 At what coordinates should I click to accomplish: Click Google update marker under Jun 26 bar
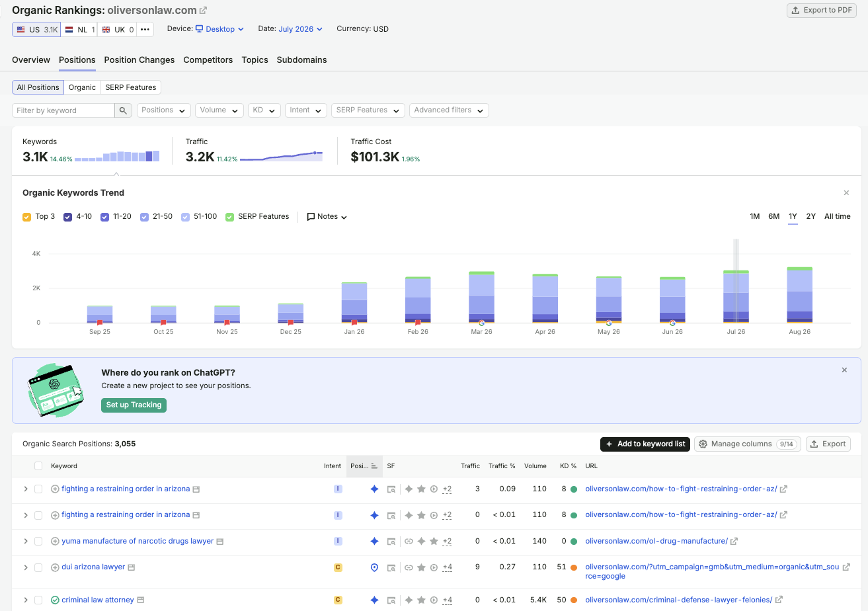tap(672, 323)
